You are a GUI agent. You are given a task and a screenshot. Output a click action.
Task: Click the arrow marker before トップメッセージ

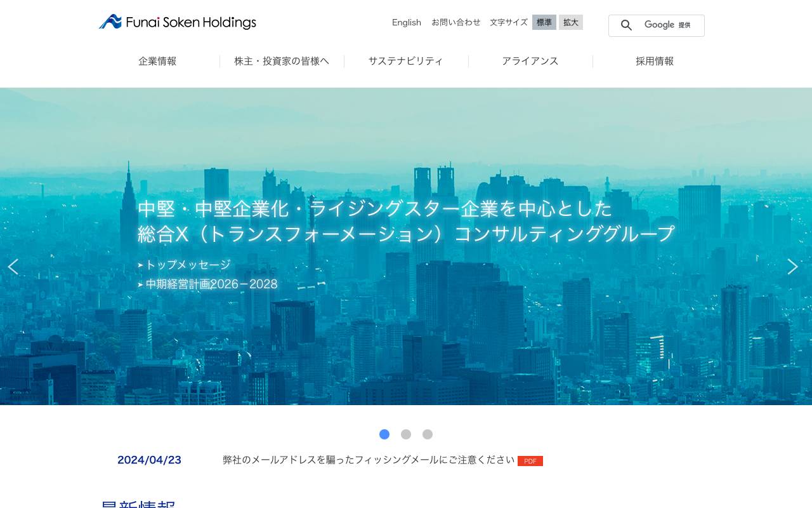point(140,265)
